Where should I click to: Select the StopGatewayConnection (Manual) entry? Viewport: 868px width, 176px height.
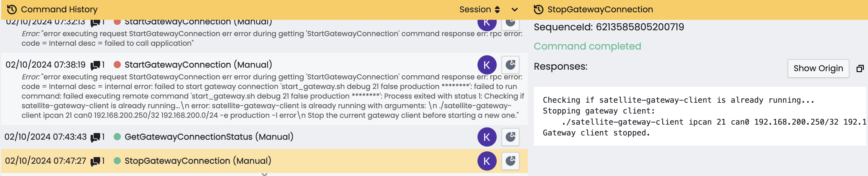click(197, 161)
